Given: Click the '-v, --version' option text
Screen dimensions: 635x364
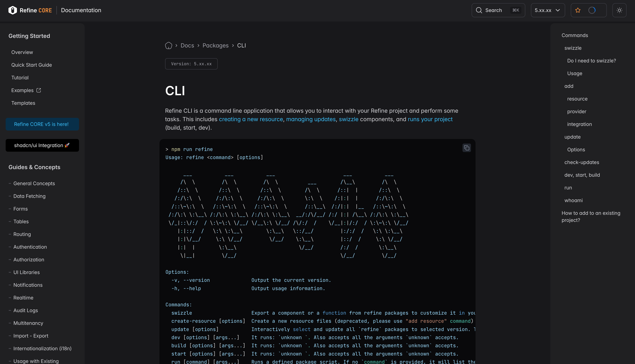Looking at the screenshot, I should pos(190,280).
